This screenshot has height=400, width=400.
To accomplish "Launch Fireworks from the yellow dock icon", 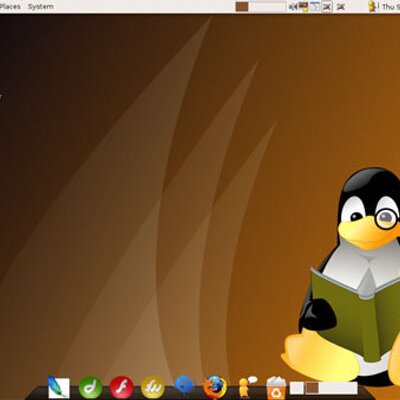I will point(153,387).
